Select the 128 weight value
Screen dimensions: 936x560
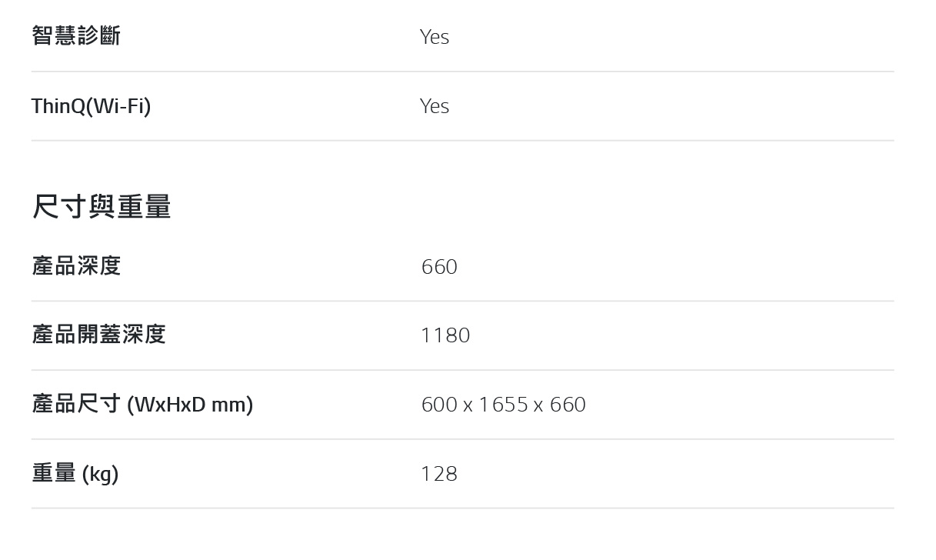[x=439, y=474]
